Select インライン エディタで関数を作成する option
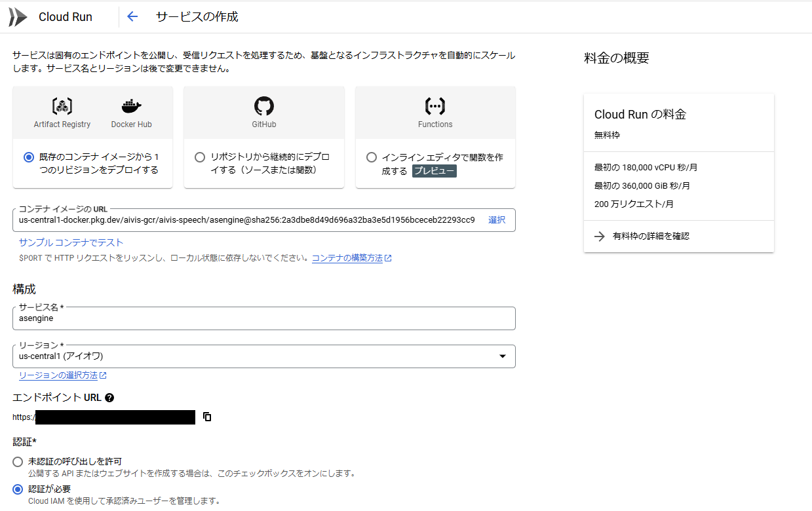Viewport: 812px width, 511px height. [372, 157]
